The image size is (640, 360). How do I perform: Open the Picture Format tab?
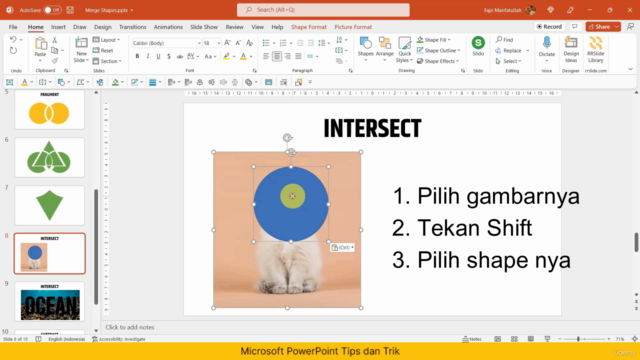[x=353, y=27]
